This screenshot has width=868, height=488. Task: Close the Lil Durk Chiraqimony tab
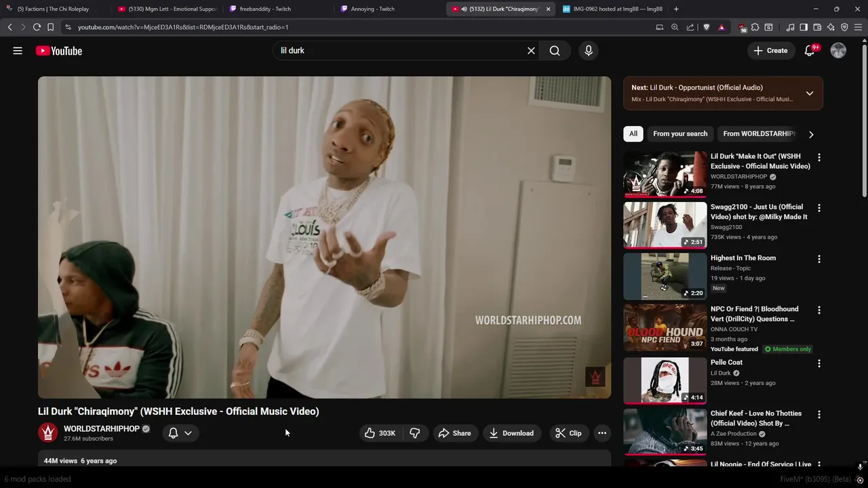tap(548, 9)
